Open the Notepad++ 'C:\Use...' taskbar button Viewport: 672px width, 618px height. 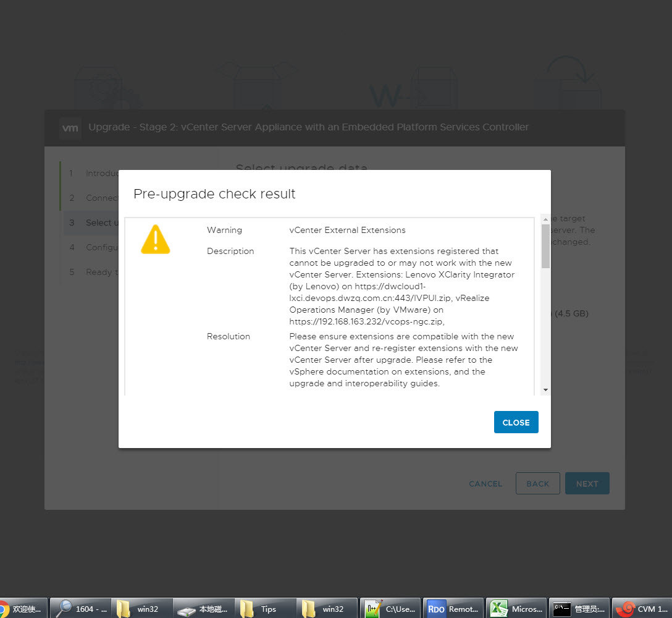(390, 609)
